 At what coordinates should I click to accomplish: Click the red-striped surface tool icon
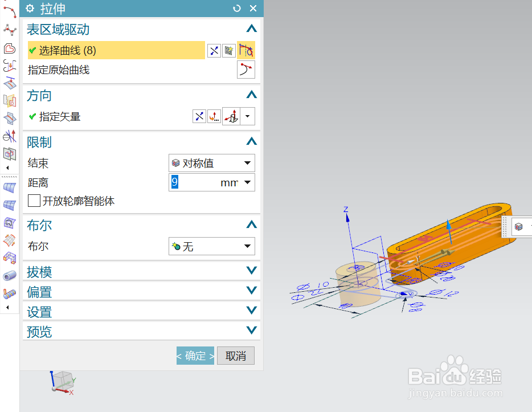10,240
